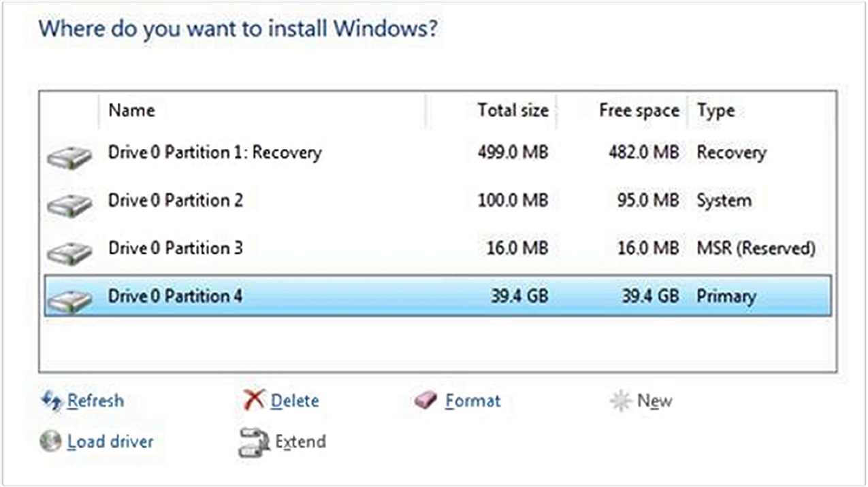Select Drive 0 Partition 2
Screen dimensions: 868x487
[x=175, y=201]
